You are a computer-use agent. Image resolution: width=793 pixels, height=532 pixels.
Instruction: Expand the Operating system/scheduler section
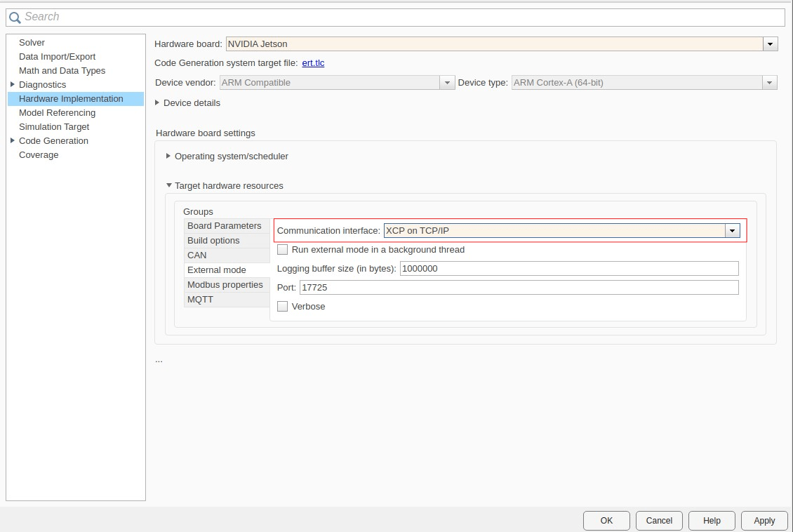coord(168,157)
